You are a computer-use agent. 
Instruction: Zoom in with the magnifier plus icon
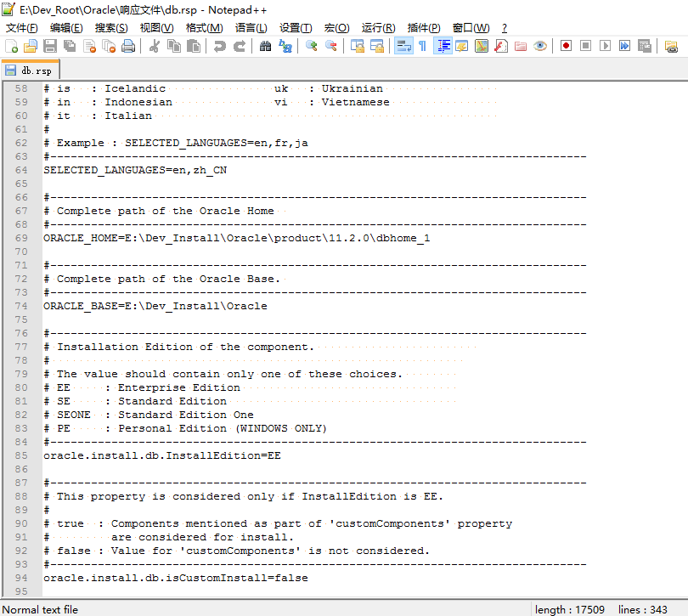(x=311, y=46)
